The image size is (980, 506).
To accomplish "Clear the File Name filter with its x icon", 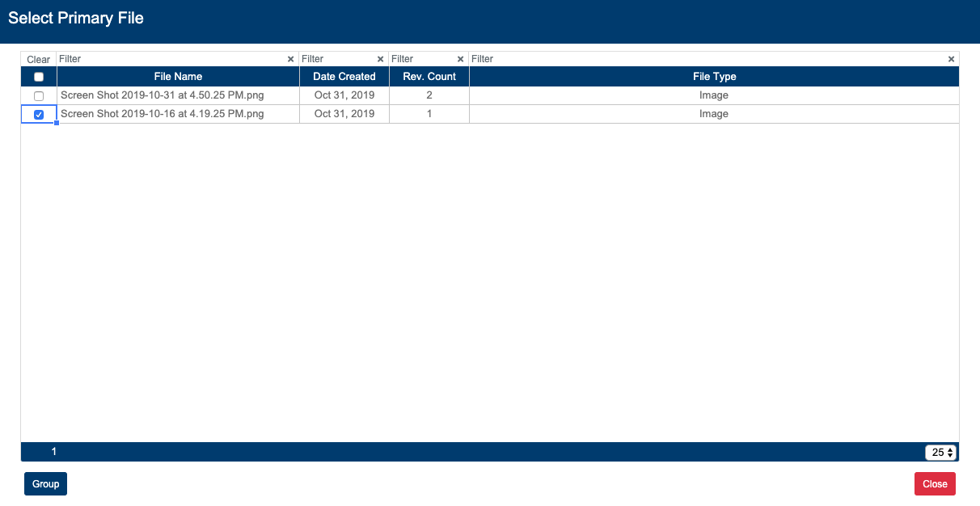I will tap(291, 59).
